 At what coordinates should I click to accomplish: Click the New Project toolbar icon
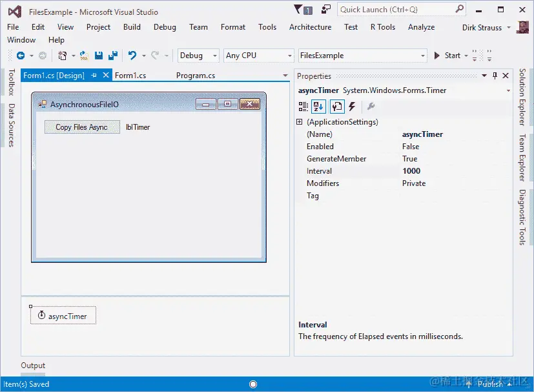click(63, 56)
